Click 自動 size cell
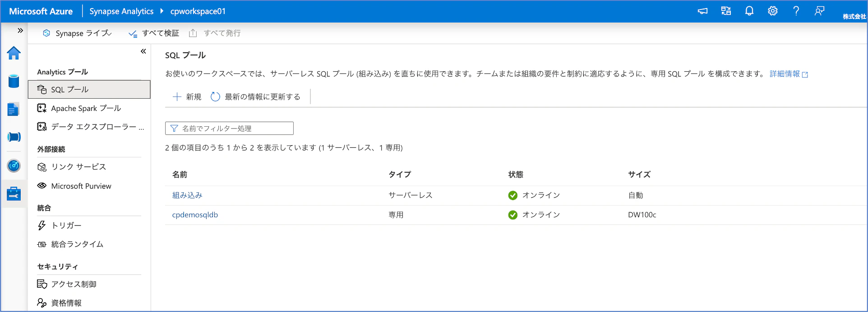The image size is (868, 312). pos(636,195)
